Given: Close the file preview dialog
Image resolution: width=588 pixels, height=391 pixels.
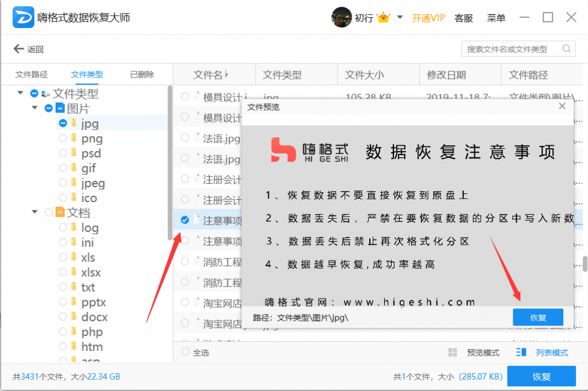Looking at the screenshot, I should [562, 106].
